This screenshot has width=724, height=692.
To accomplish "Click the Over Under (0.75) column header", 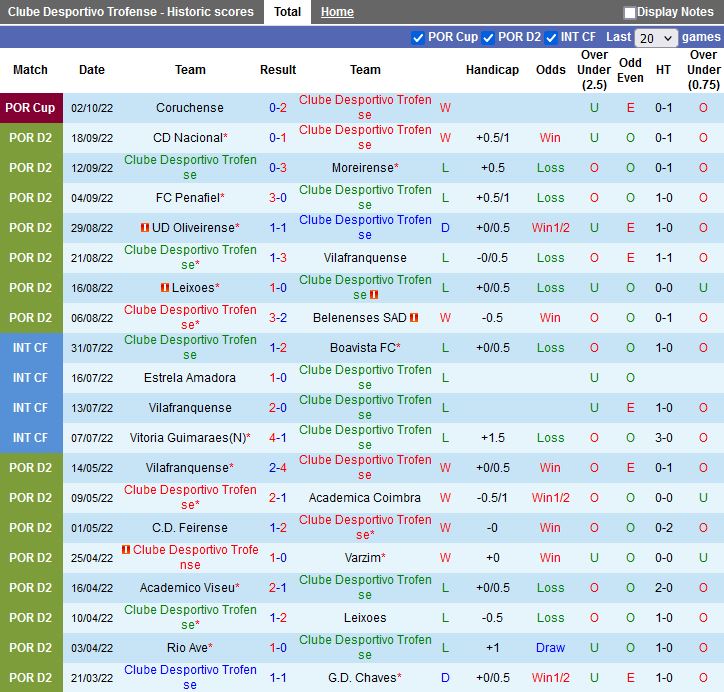I will coord(703,70).
